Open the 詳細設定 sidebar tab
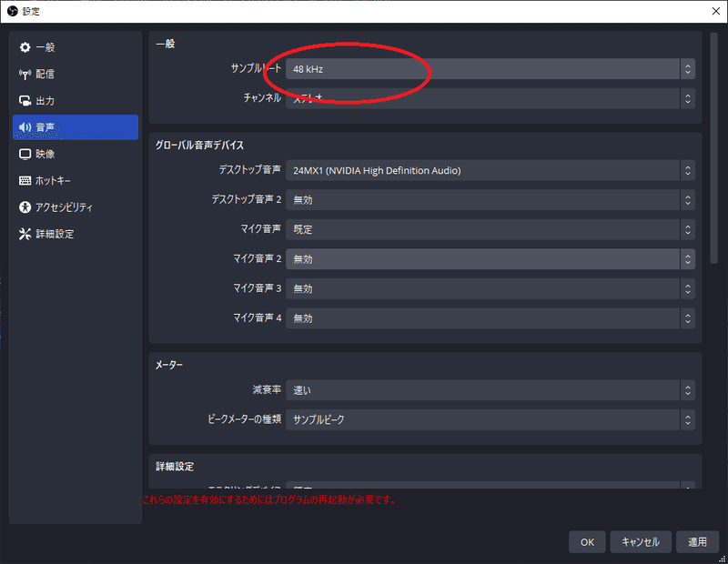The height and width of the screenshot is (564, 728). (76, 234)
